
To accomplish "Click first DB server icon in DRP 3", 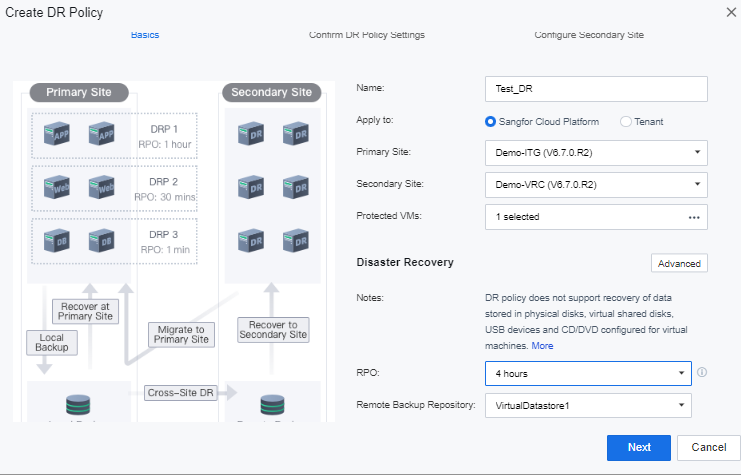I will coord(57,241).
